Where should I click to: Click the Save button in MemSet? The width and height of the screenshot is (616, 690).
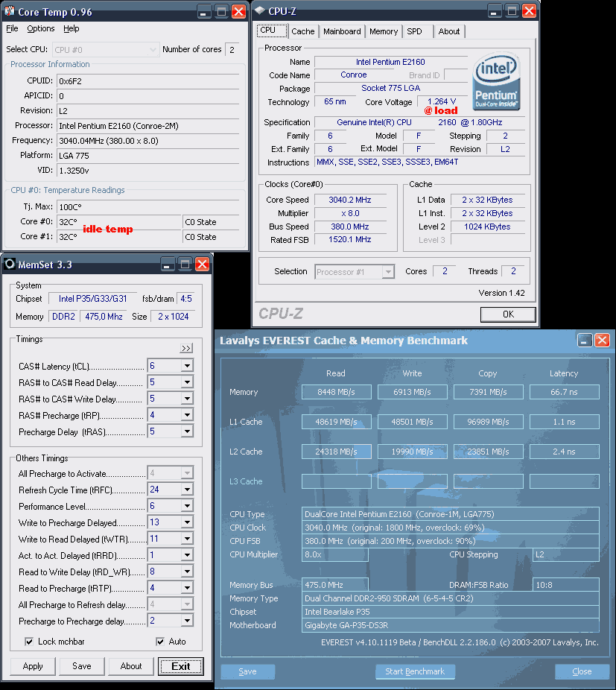(82, 666)
